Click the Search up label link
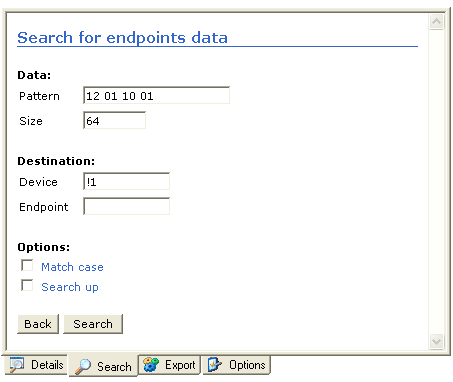 click(70, 287)
